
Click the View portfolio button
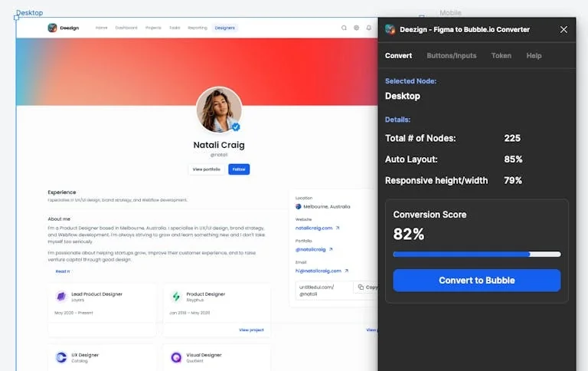206,169
